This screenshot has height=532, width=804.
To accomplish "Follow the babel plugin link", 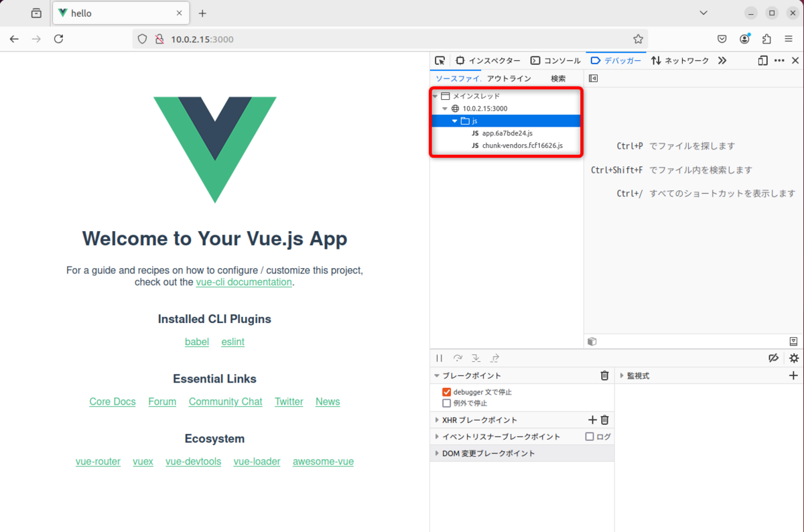I will (x=197, y=342).
